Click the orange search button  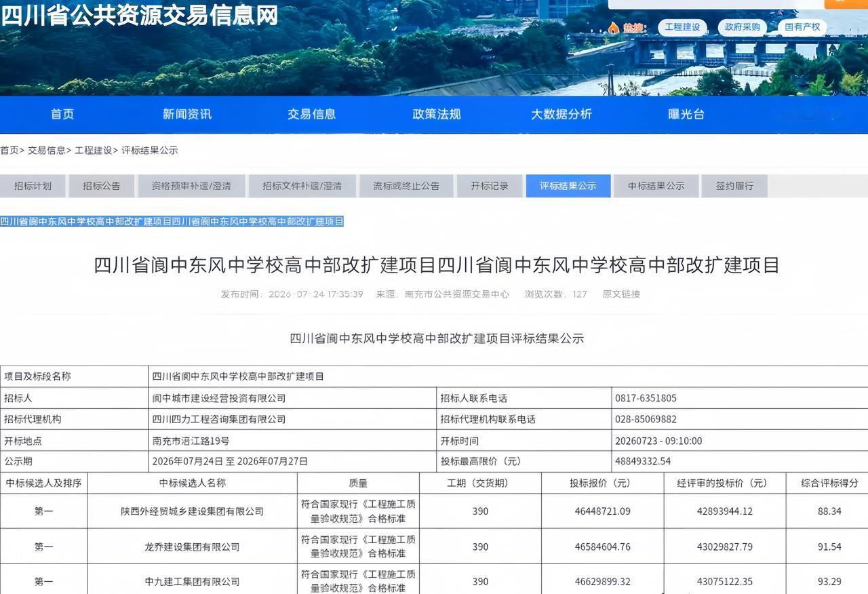tap(846, 4)
